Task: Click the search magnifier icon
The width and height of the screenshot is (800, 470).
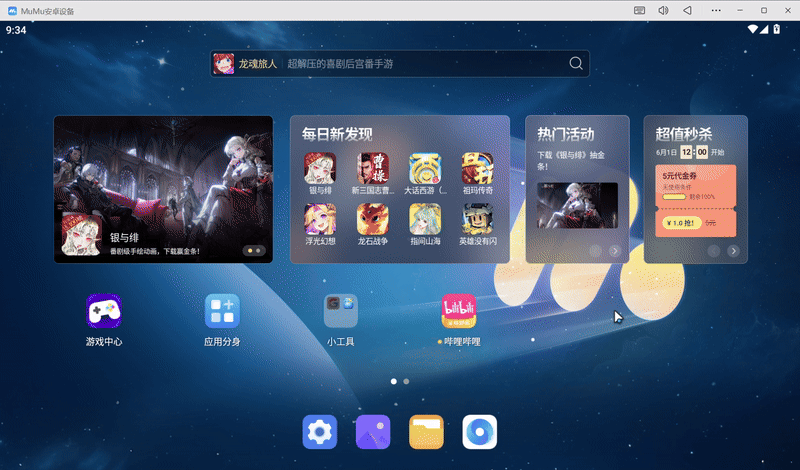Action: [576, 64]
